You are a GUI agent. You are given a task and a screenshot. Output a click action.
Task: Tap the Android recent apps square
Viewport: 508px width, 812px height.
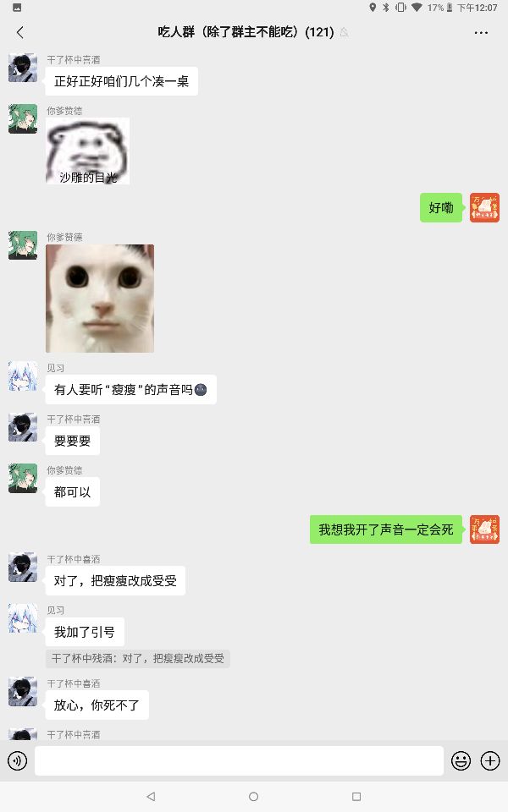tap(356, 796)
